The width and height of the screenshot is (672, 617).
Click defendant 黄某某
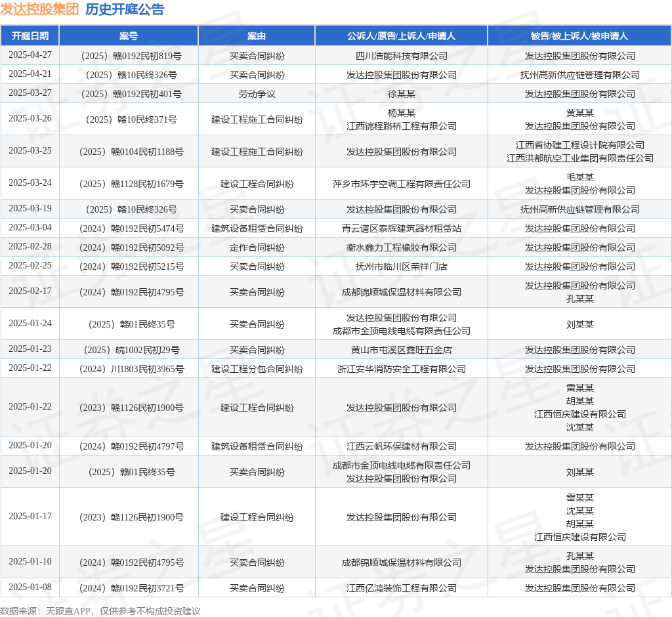coord(580,113)
